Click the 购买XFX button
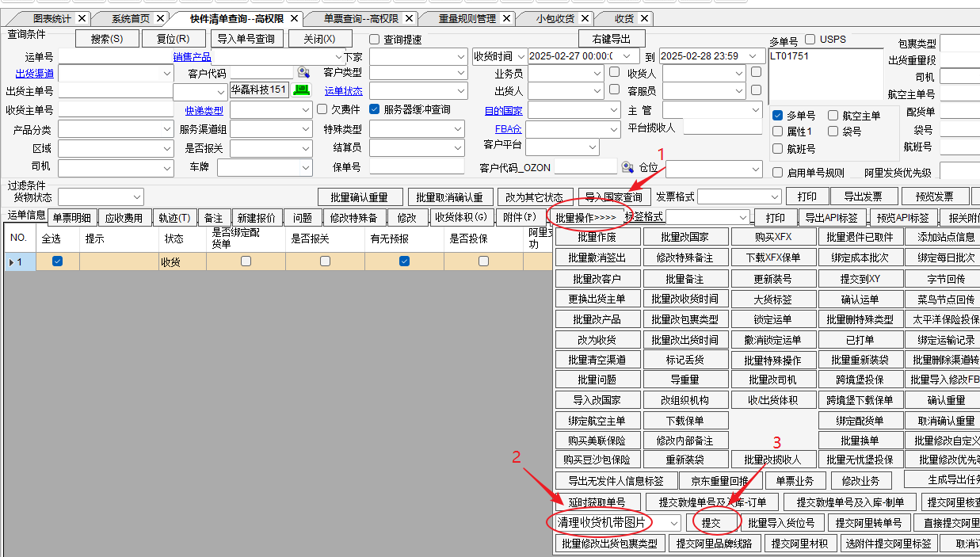Screen dimensions: 980x557 tap(772, 237)
